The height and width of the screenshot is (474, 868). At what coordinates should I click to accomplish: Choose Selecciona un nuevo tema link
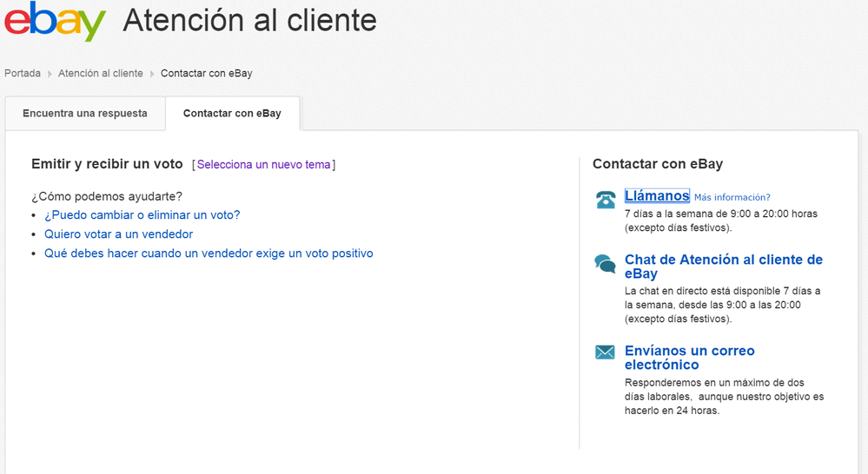(x=263, y=165)
